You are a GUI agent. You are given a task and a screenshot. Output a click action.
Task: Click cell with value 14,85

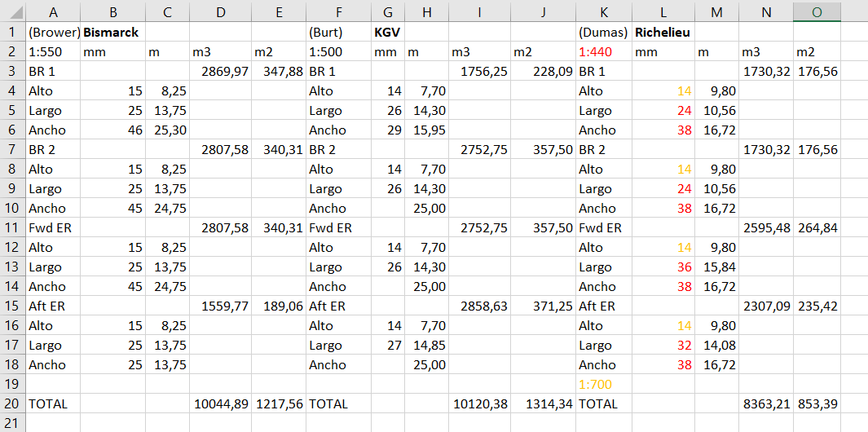(x=426, y=345)
